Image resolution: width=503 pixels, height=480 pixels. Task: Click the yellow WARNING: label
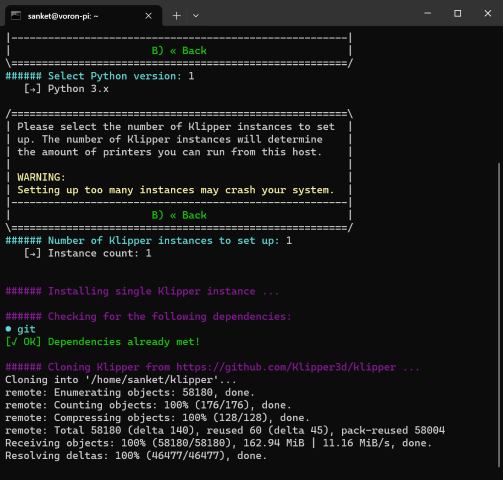coord(41,177)
